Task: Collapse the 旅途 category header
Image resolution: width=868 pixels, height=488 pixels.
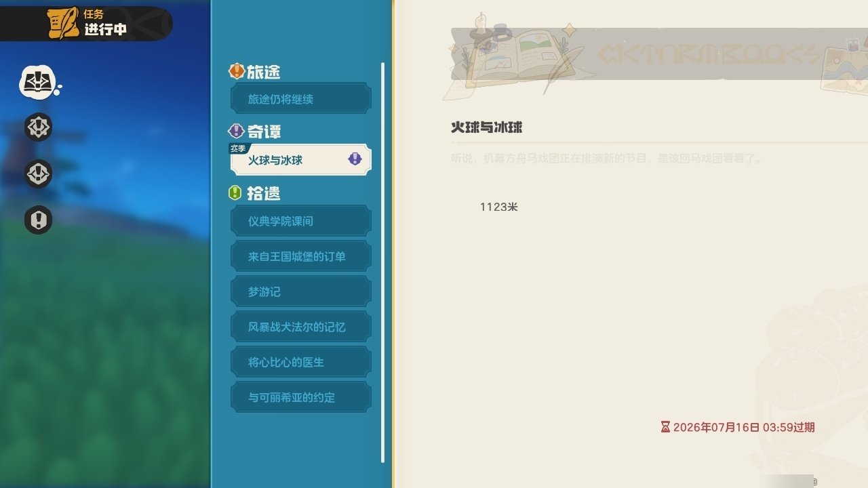Action: pyautogui.click(x=263, y=71)
